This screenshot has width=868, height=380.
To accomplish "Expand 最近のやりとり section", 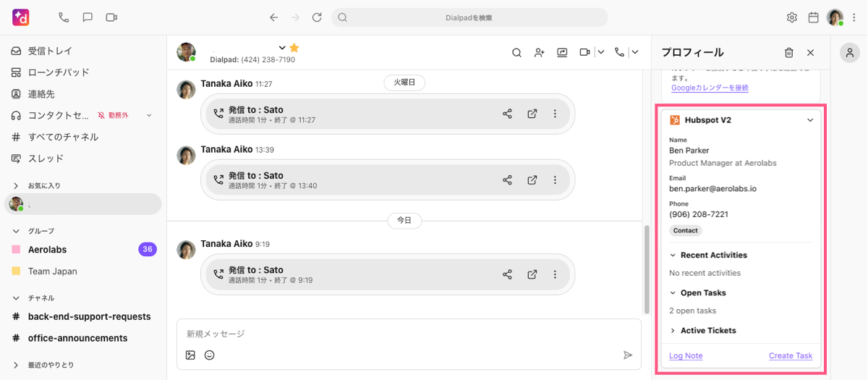I will [x=16, y=366].
